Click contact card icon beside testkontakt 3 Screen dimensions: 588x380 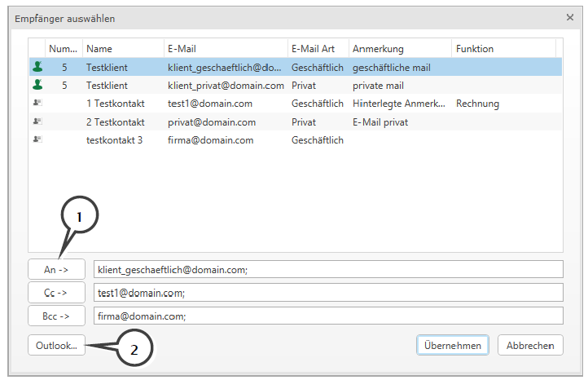(37, 139)
